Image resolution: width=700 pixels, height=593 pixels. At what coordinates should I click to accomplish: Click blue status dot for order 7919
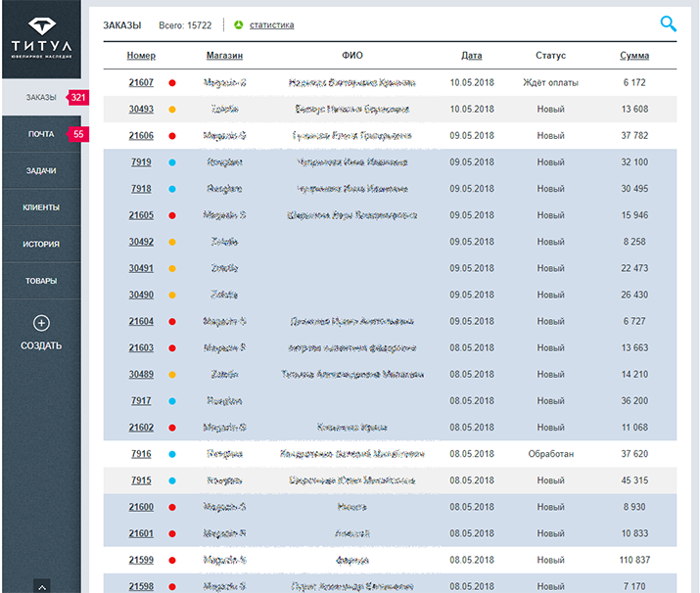[172, 162]
